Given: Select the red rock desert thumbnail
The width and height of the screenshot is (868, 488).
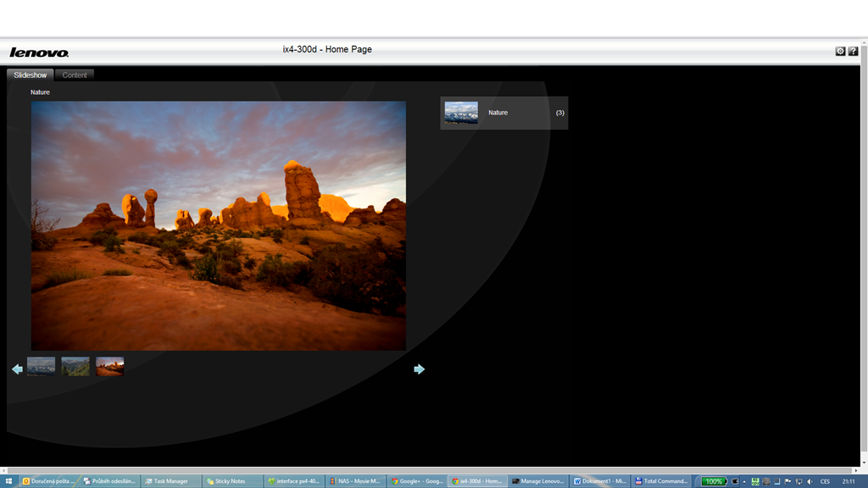Looking at the screenshot, I should point(109,366).
